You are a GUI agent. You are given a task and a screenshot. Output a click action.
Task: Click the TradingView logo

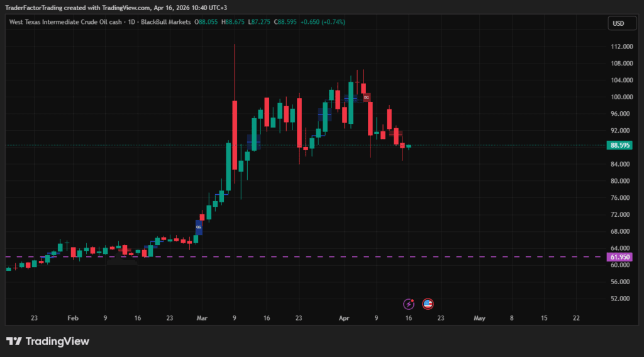pos(48,341)
